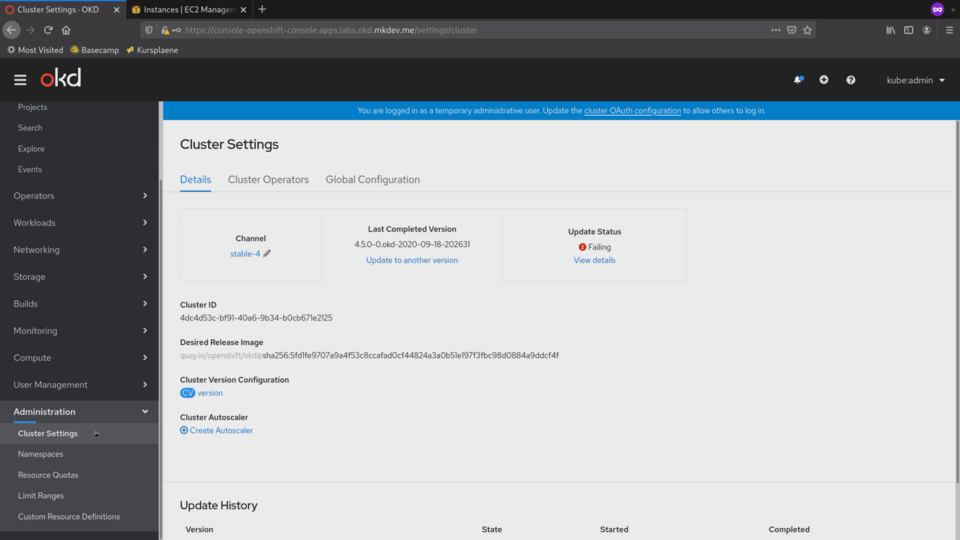The width and height of the screenshot is (960, 540).
Task: Click the OKD logo
Action: coord(61,78)
